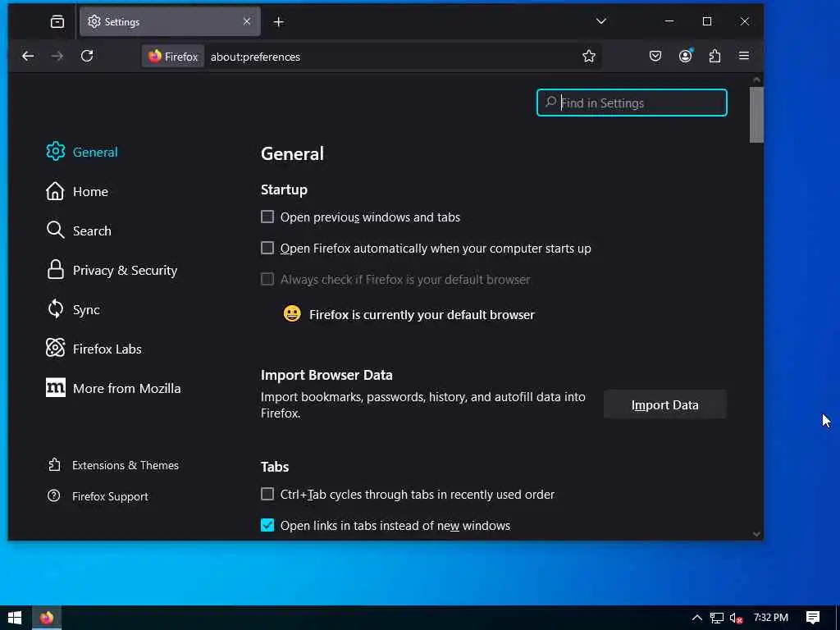Go back with the back arrow
840x630 pixels.
[x=28, y=56]
